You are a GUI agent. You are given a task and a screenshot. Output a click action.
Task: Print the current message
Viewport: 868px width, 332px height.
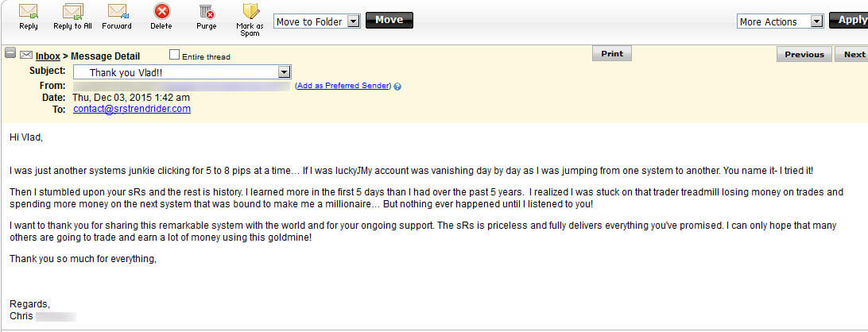(611, 54)
